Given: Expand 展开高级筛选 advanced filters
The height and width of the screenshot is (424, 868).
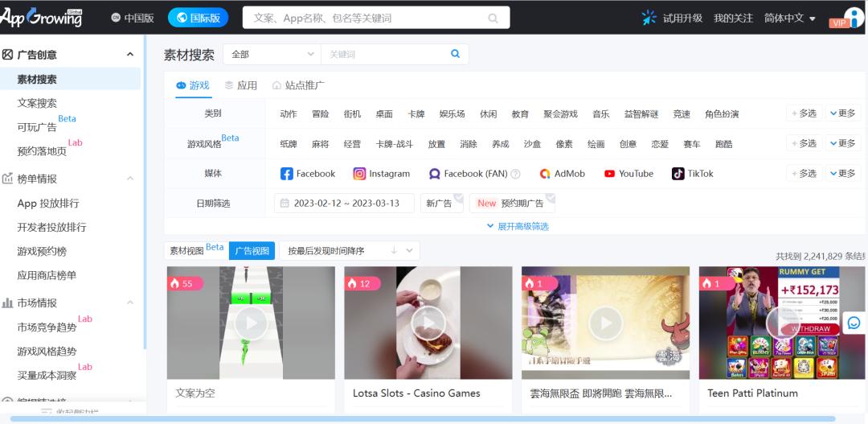Looking at the screenshot, I should click(518, 226).
